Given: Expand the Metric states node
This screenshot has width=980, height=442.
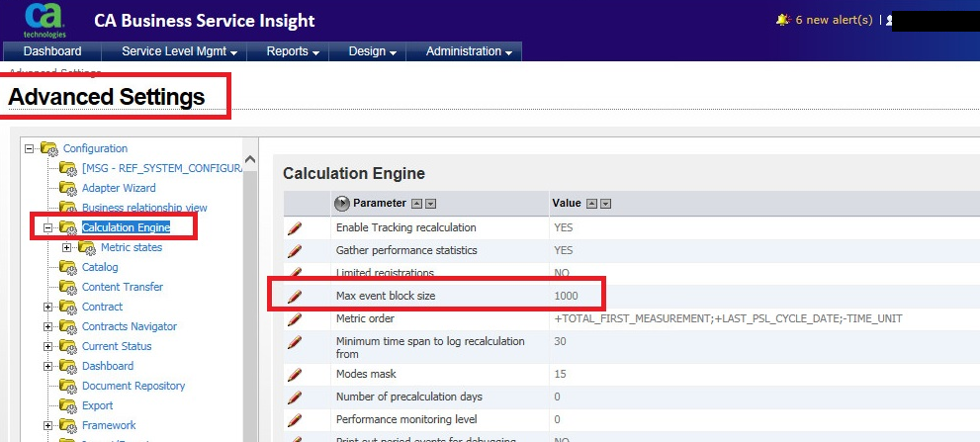Looking at the screenshot, I should 67,247.
